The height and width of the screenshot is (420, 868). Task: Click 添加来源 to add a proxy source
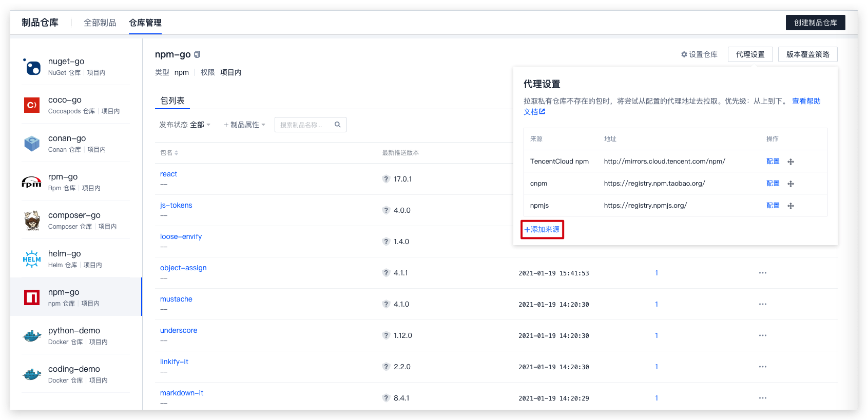pos(542,229)
